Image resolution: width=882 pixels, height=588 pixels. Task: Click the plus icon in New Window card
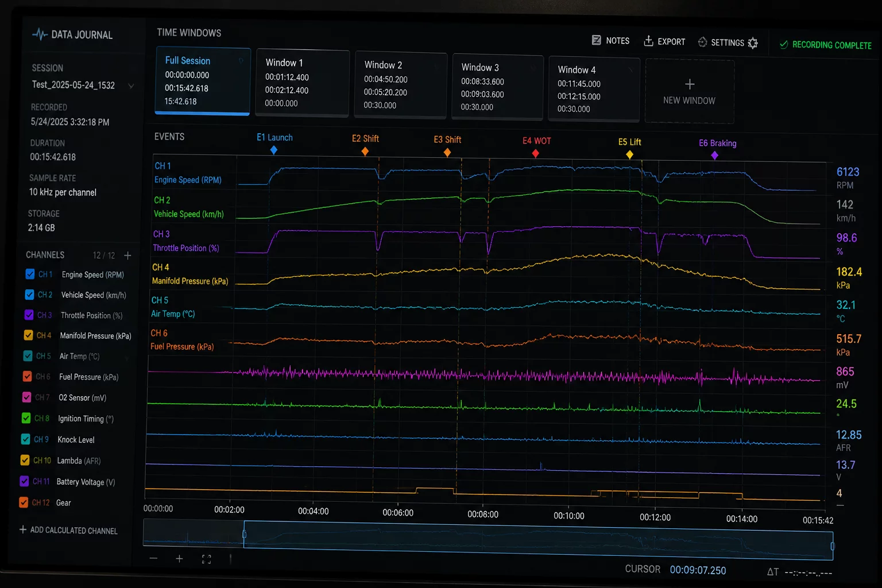pyautogui.click(x=690, y=84)
